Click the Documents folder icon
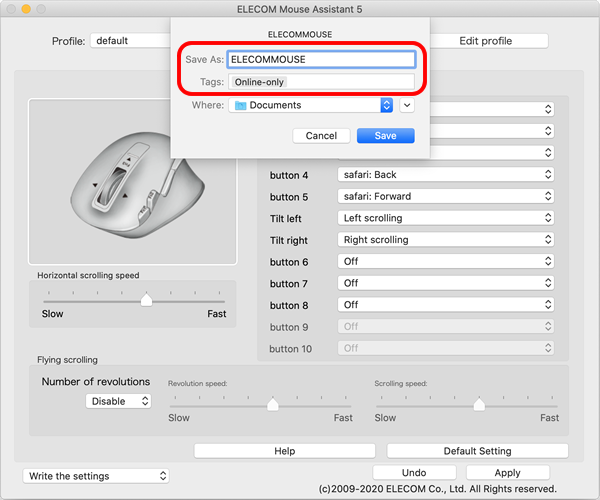This screenshot has width=600, height=500. point(240,105)
